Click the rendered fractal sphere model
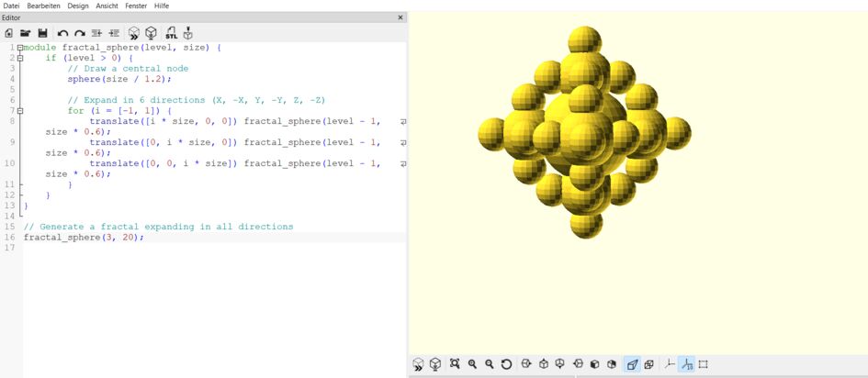The image size is (868, 378). click(584, 133)
